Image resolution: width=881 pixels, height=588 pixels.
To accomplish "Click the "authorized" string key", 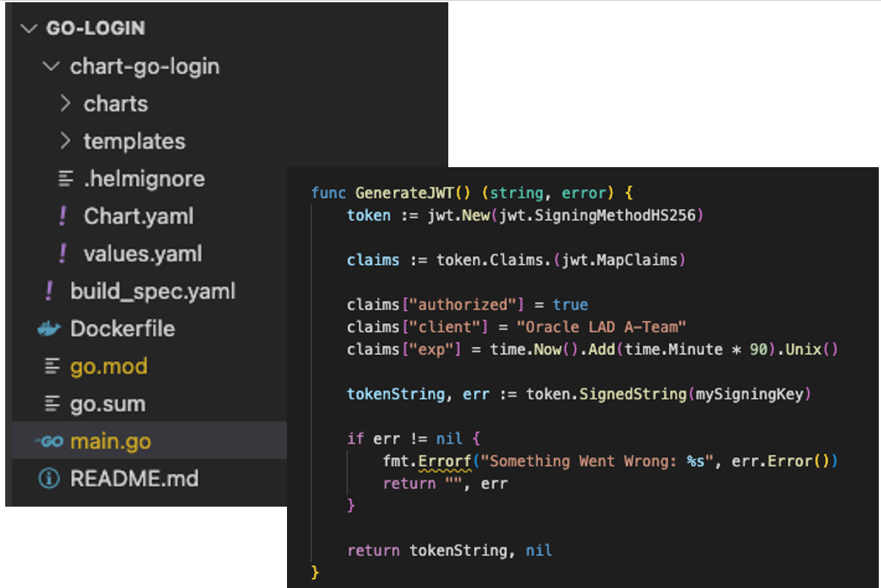I will pyautogui.click(x=462, y=305).
